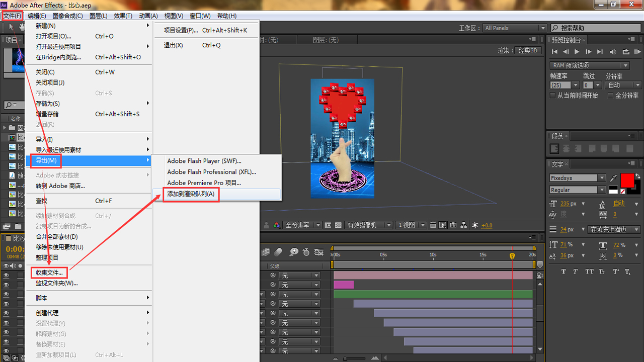
Task: Start RAM preview with rightmost preview icon
Action: [638, 52]
